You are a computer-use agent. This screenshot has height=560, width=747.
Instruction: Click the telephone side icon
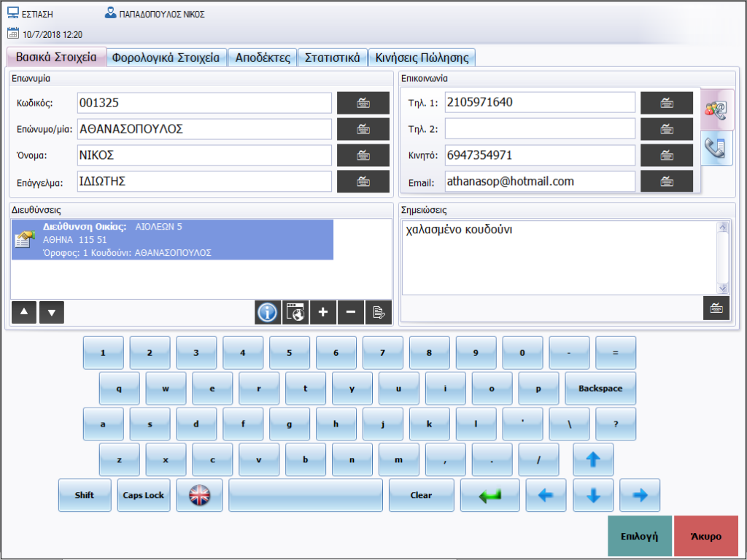[716, 147]
